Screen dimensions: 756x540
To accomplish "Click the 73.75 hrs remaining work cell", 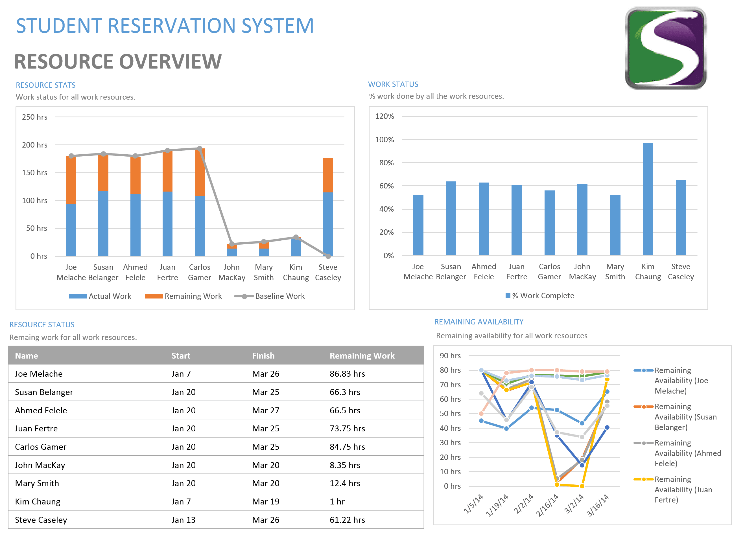I will (348, 428).
